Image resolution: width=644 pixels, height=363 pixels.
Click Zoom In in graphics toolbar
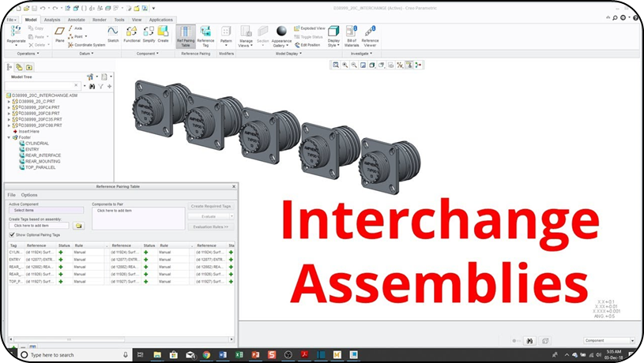tap(345, 65)
